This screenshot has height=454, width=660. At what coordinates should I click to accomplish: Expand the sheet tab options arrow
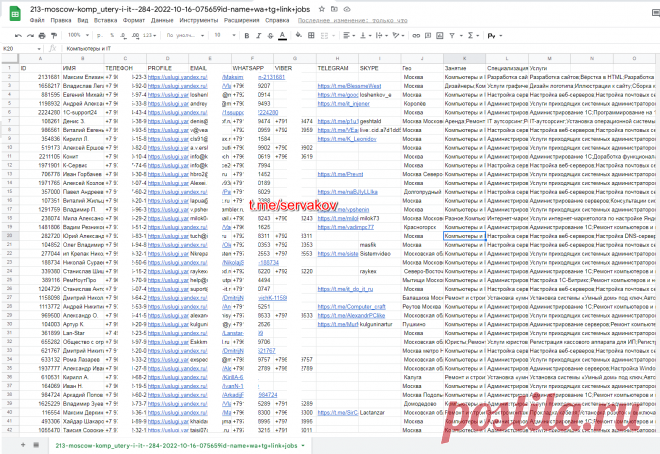point(303,445)
